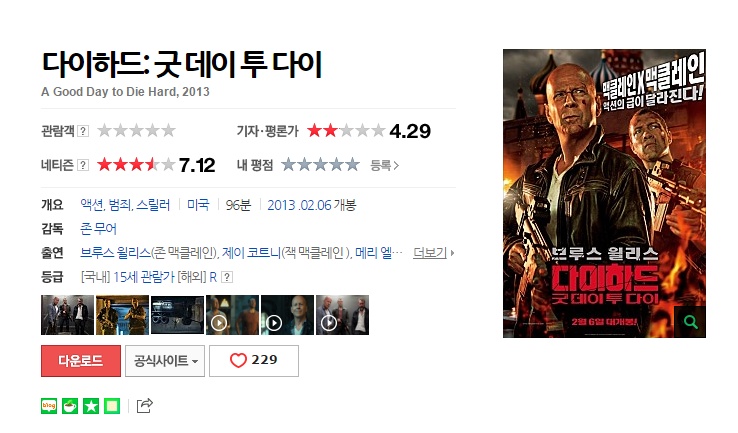The image size is (738, 433).
Task: Select the 액션 genre link
Action: click(x=92, y=205)
